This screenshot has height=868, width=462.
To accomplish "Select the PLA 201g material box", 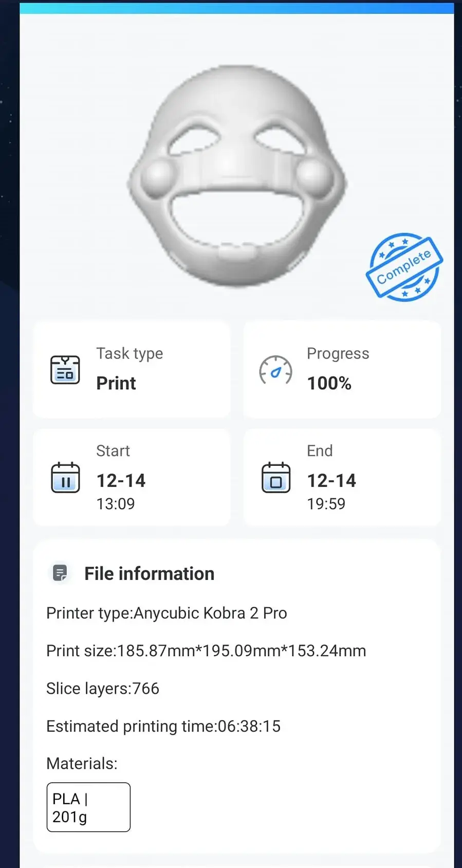I will click(88, 807).
